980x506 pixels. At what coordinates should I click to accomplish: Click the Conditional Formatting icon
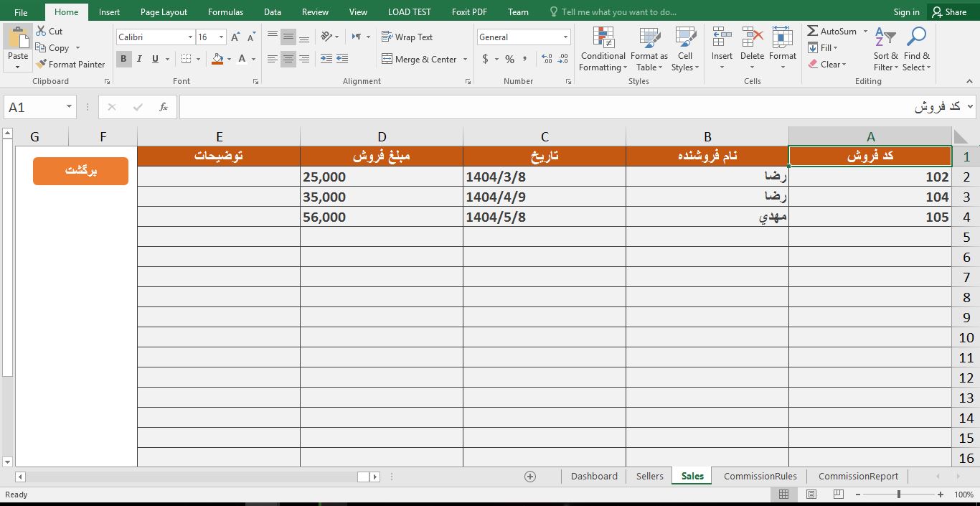click(603, 39)
